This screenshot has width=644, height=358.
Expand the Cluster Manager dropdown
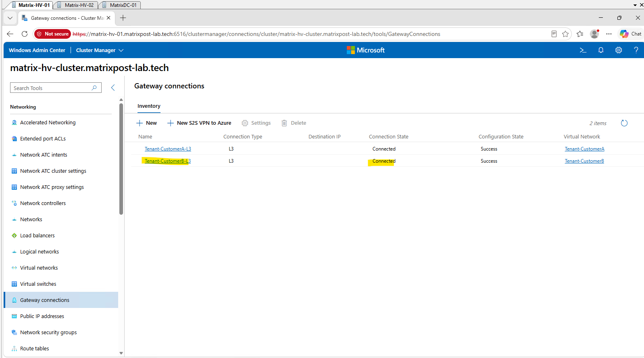(x=100, y=50)
